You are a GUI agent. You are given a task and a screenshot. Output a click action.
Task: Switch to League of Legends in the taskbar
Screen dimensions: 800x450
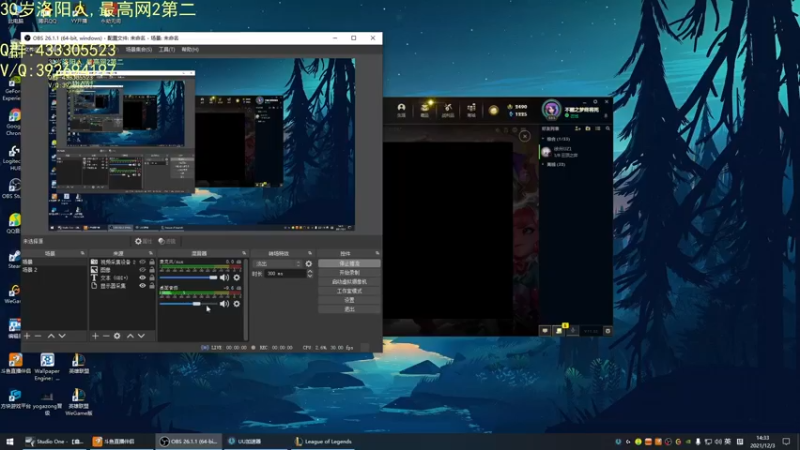[323, 442]
